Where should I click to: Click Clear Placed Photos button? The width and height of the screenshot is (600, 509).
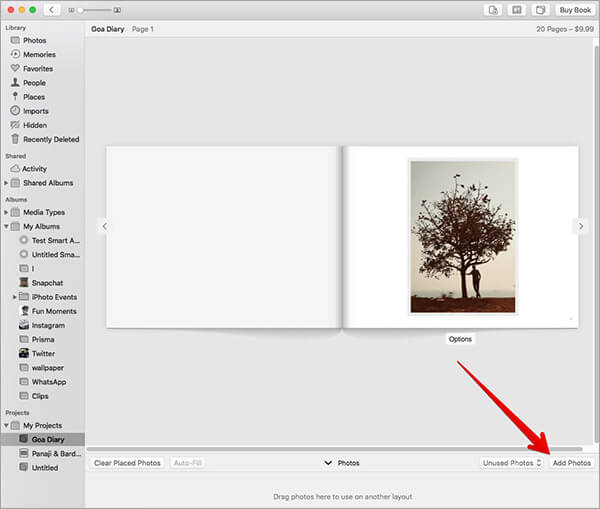[x=127, y=463]
